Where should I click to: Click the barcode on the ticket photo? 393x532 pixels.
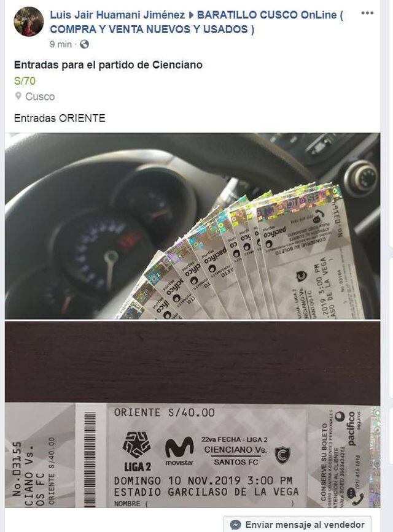(90, 460)
